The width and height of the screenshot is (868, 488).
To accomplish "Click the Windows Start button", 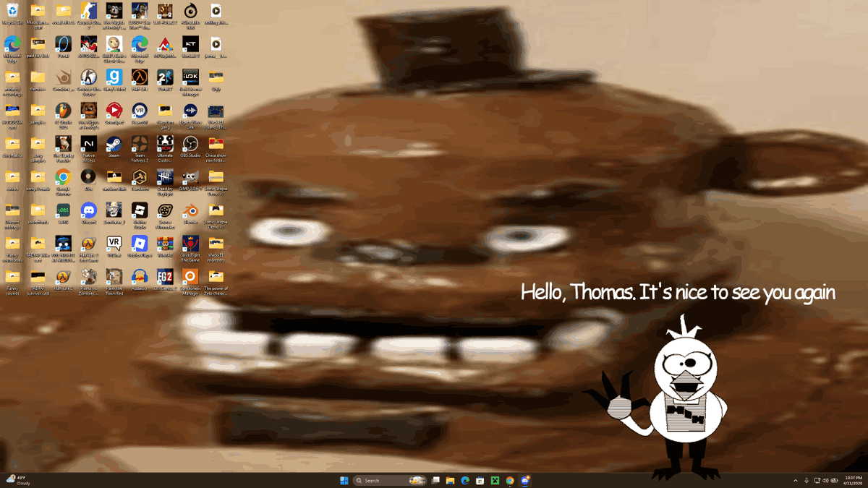I will pyautogui.click(x=344, y=480).
